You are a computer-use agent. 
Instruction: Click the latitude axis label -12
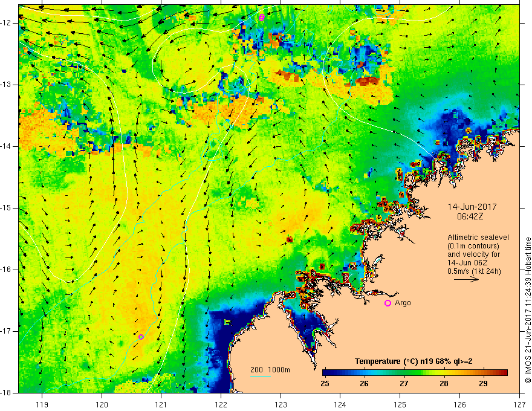[x=7, y=23]
